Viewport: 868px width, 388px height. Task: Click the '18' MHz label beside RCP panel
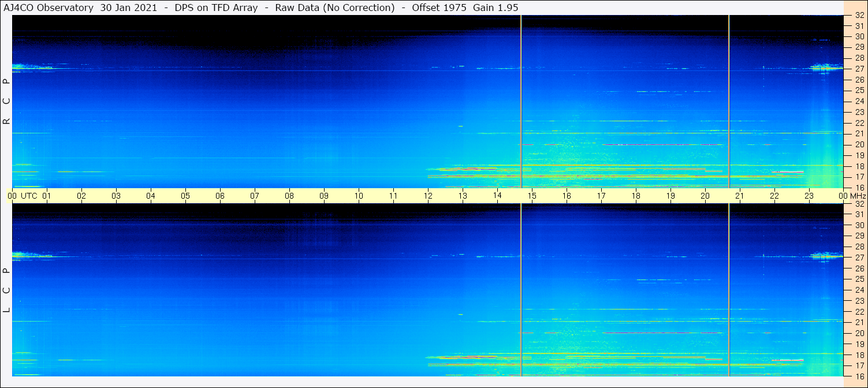coord(859,166)
